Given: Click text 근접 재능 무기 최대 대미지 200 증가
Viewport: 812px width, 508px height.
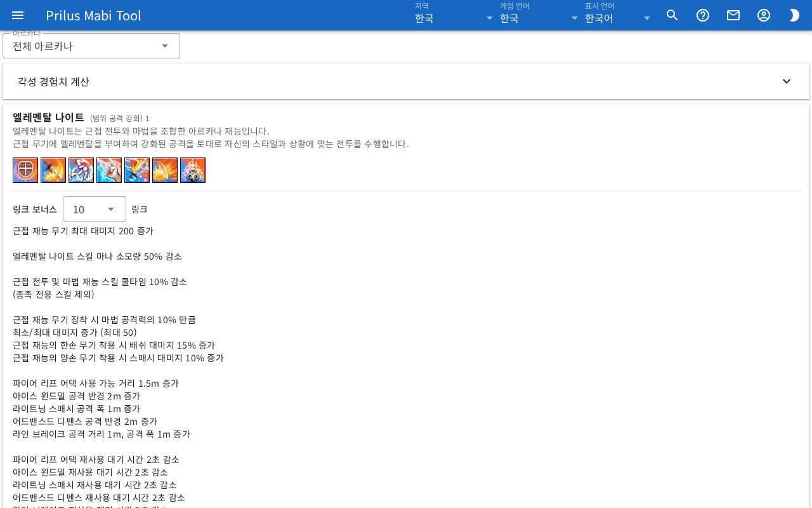Looking at the screenshot, I should click(83, 231).
